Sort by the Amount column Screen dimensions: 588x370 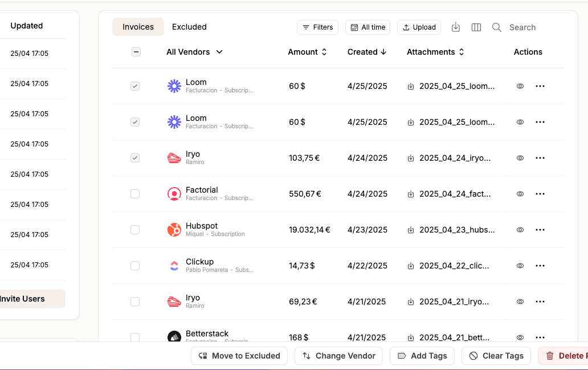307,52
